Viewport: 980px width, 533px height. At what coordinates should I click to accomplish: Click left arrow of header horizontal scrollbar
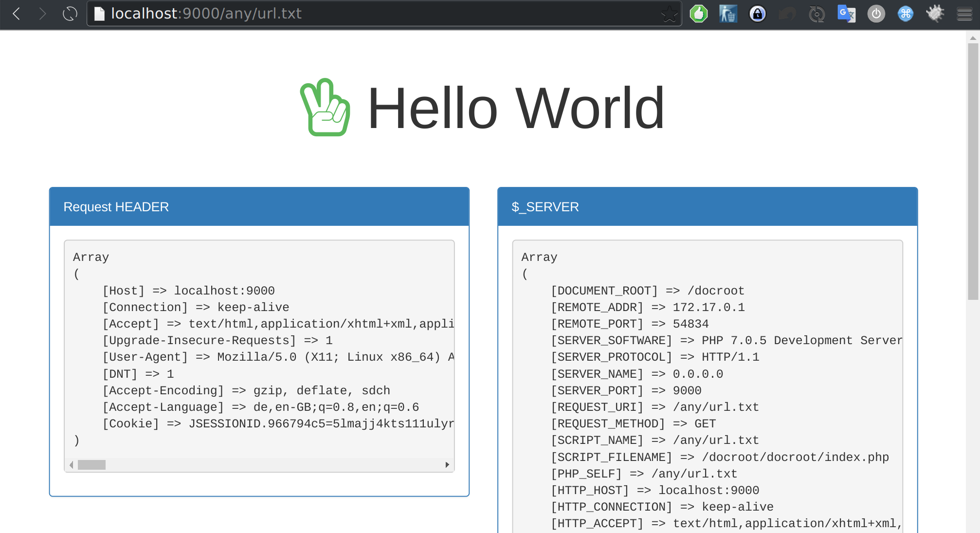[72, 465]
